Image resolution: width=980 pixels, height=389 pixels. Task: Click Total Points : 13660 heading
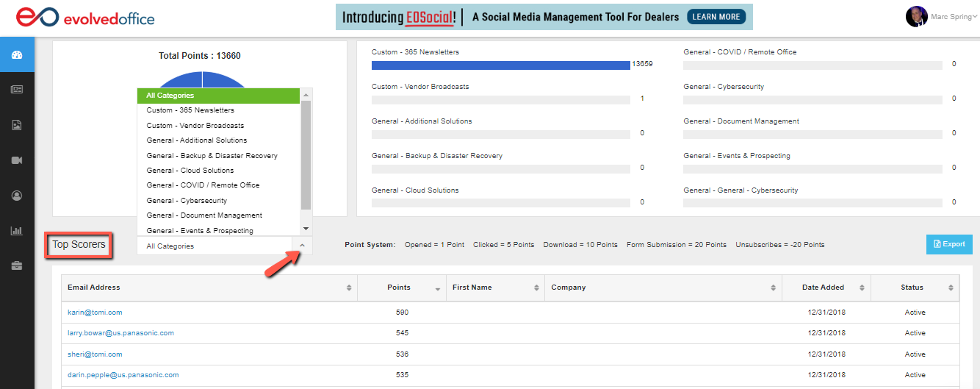coord(200,56)
